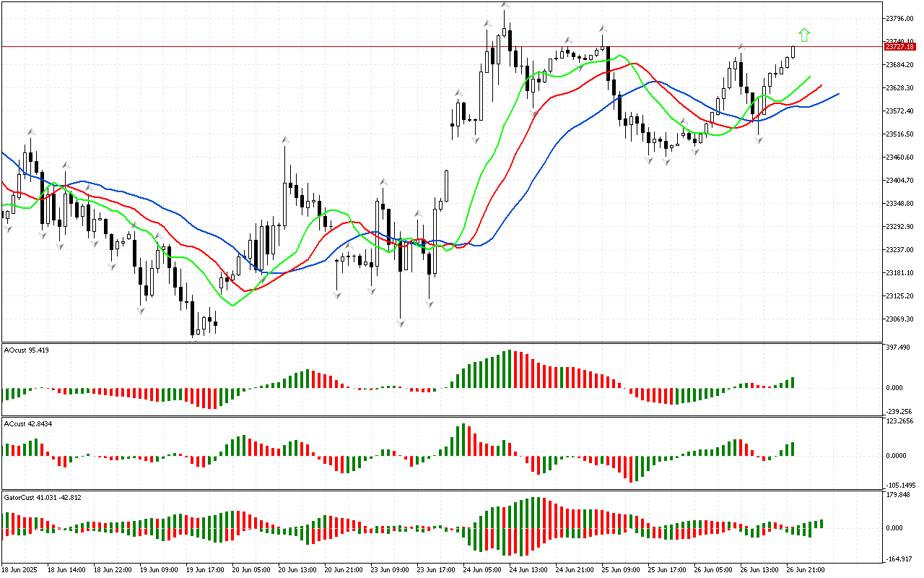Click the green up arrow signal icon
924x578 pixels.
[x=804, y=35]
